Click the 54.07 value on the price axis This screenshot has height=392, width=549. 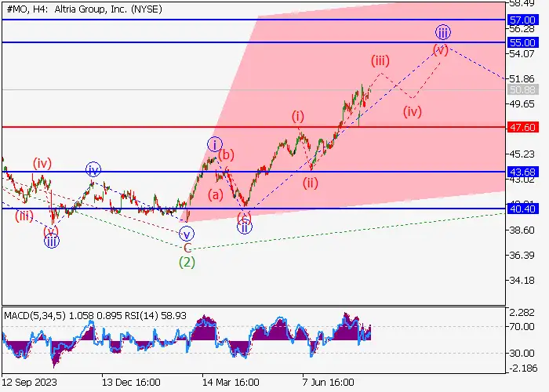point(522,54)
